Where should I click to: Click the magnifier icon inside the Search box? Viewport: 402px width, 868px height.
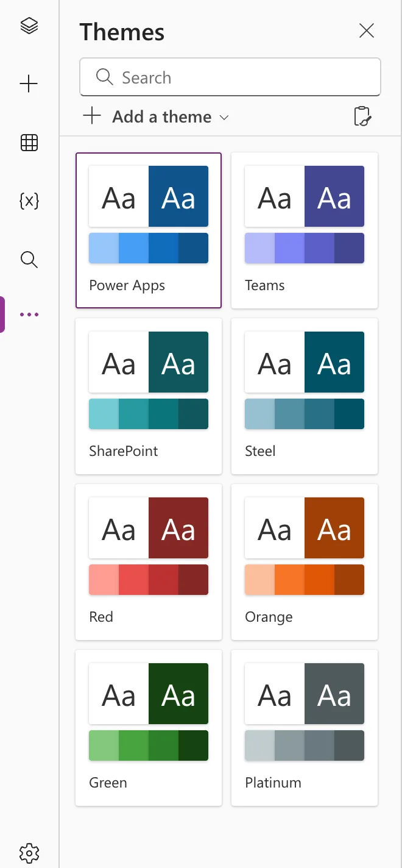click(105, 77)
